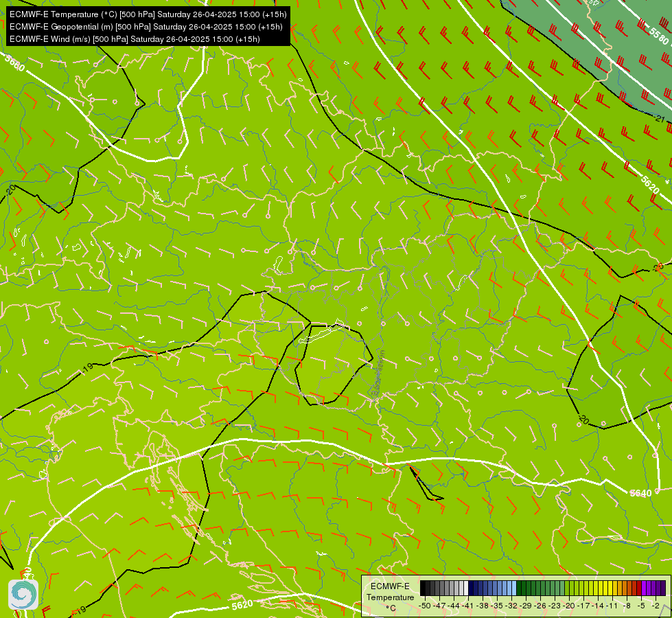Image resolution: width=672 pixels, height=618 pixels.
Task: Click the ECMWF-E Temperature °C legend title
Action: click(x=391, y=597)
